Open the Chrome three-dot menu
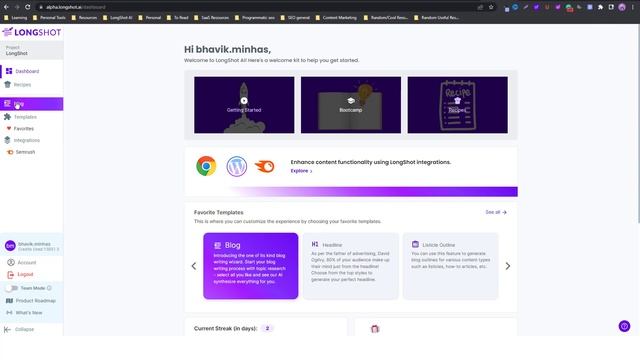 click(x=633, y=7)
